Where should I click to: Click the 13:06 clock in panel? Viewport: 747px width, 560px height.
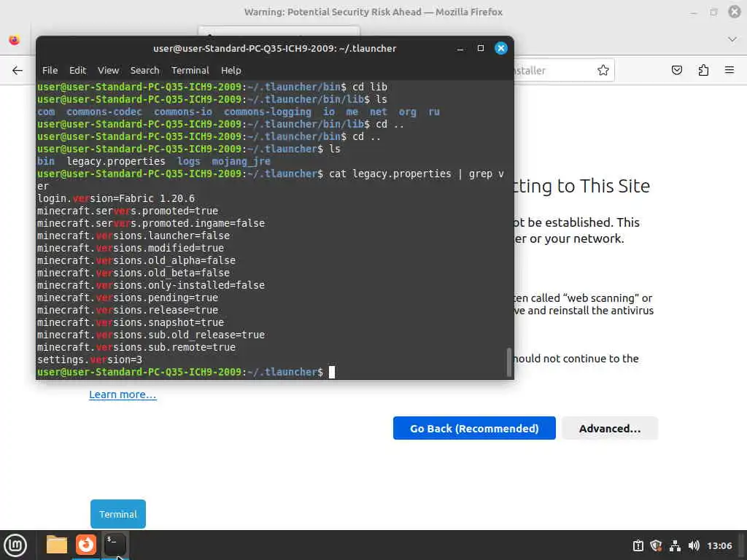719,545
